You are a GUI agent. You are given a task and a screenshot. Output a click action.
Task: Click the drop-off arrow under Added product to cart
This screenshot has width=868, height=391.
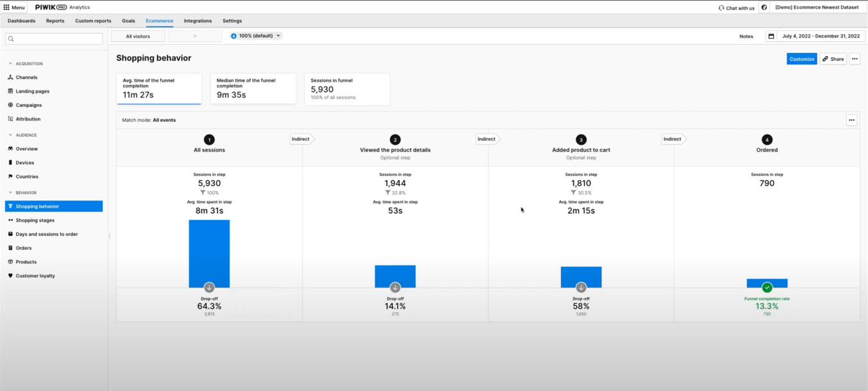pyautogui.click(x=581, y=287)
